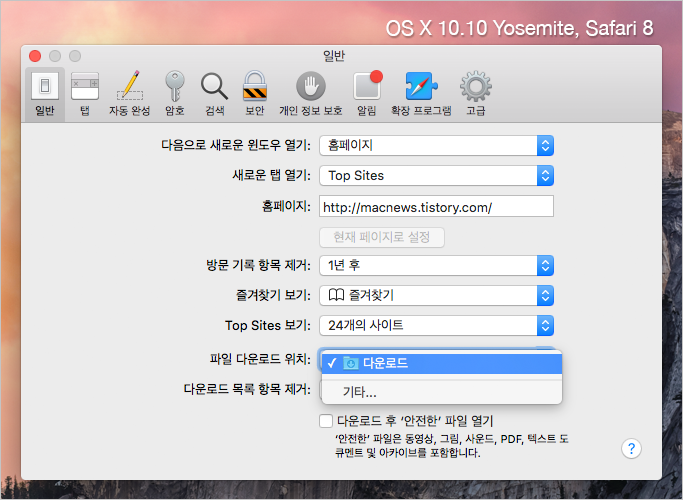Open the 확장 프로그램 (Extensions) pane
Image resolution: width=683 pixels, height=500 pixels.
point(421,95)
